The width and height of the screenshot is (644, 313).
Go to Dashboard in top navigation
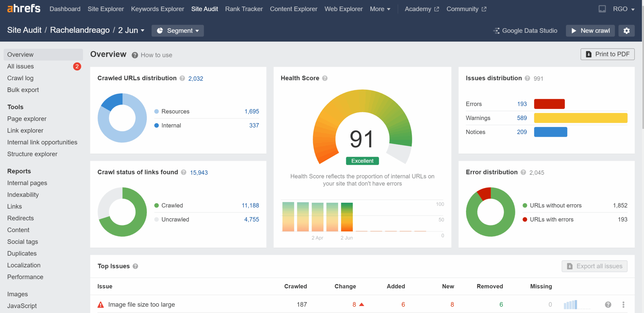pyautogui.click(x=65, y=9)
